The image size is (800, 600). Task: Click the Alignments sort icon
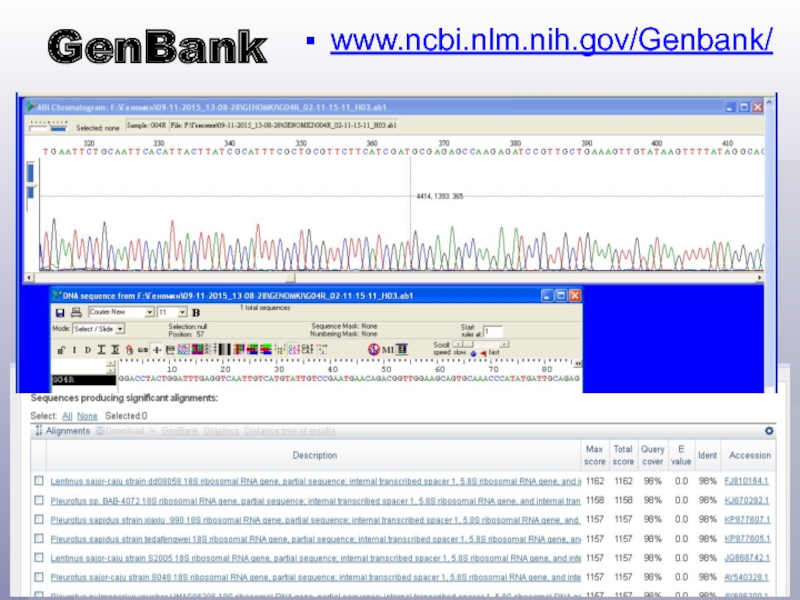pos(39,431)
